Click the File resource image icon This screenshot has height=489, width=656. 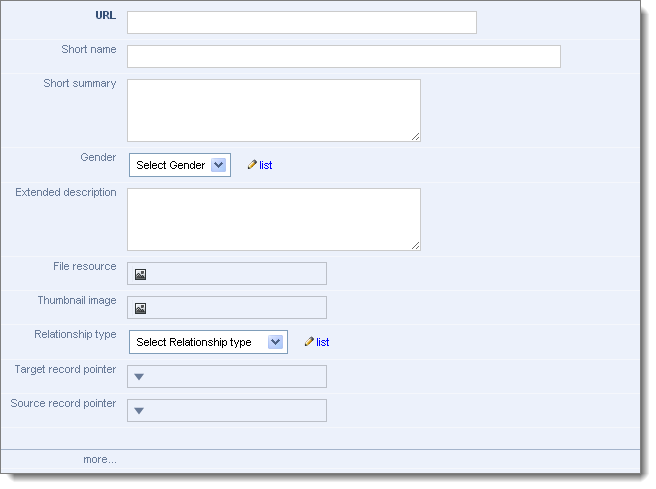pyautogui.click(x=140, y=274)
